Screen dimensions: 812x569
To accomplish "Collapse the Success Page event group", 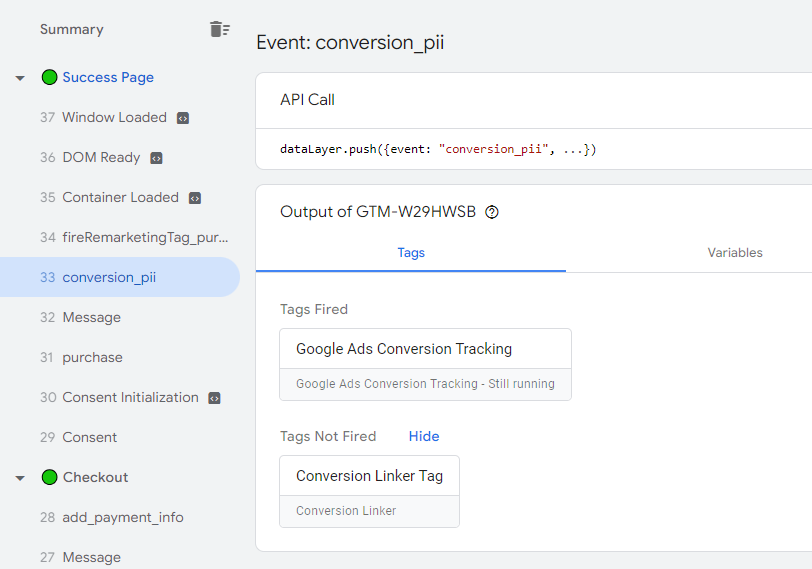I will click(20, 78).
